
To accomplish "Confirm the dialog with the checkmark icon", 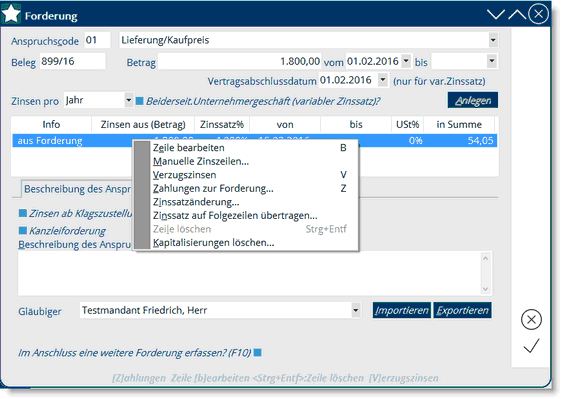I will (x=531, y=346).
